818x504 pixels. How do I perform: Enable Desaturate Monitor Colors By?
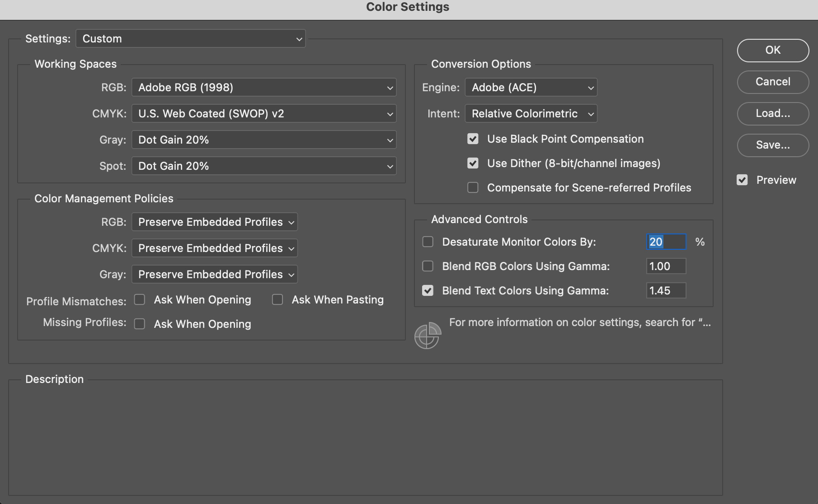[428, 242]
